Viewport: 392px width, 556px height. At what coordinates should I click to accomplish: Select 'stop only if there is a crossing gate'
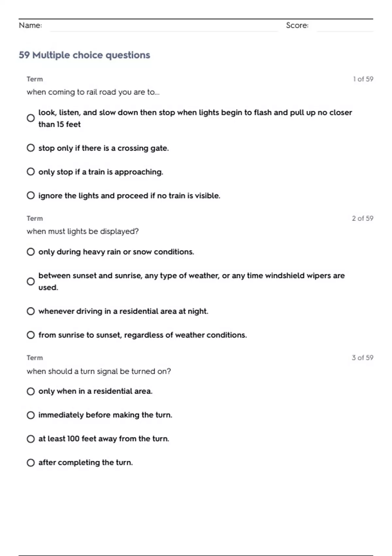click(x=31, y=148)
